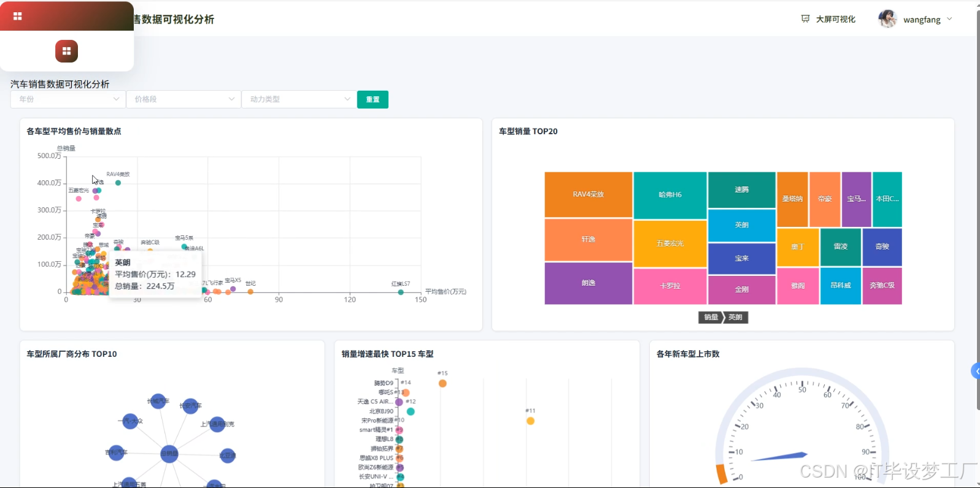Select the 帝豪 treemap block
980x488 pixels.
tap(825, 199)
